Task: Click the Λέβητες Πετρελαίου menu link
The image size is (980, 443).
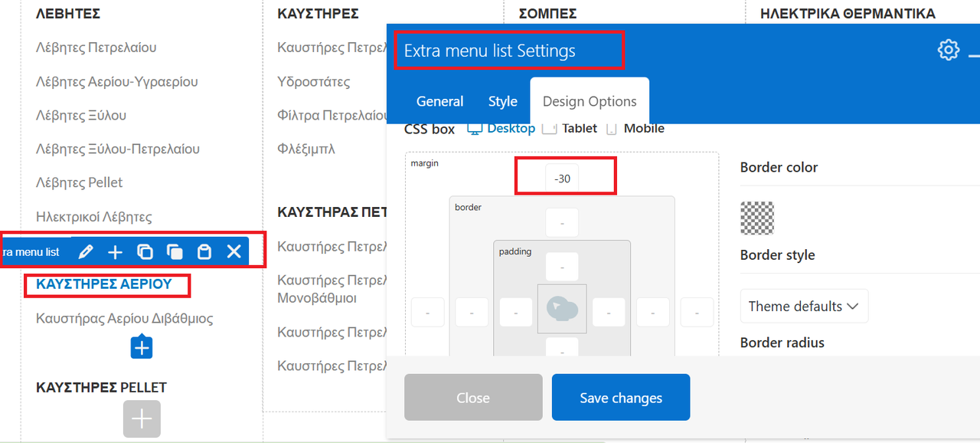Action: 96,48
